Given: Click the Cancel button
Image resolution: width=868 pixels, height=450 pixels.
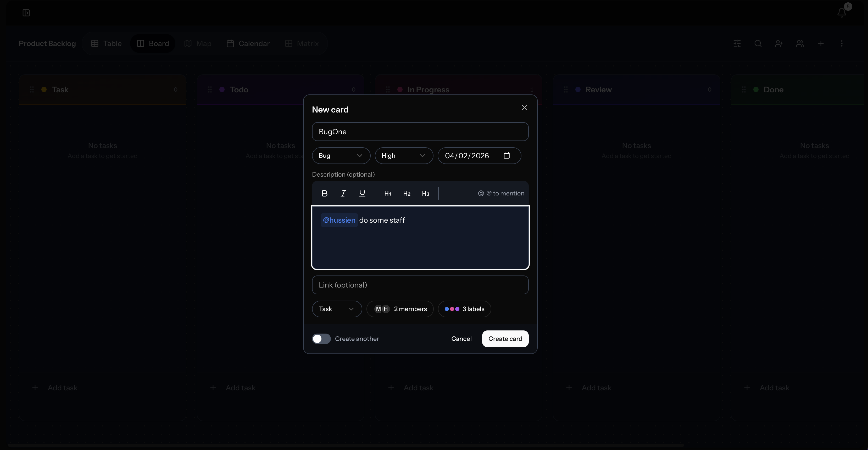Looking at the screenshot, I should tap(461, 339).
